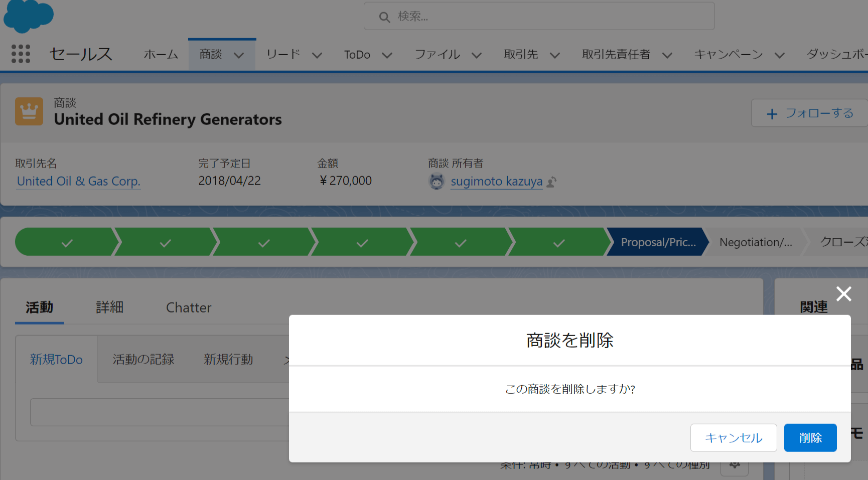Select the Proposal/Pric... path stage
Image resolution: width=868 pixels, height=480 pixels.
click(658, 242)
